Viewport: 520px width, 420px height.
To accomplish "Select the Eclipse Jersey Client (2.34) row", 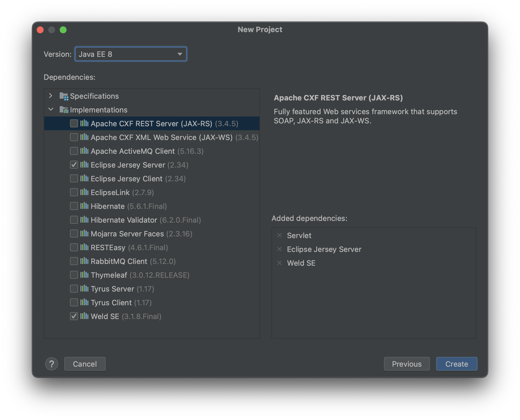I will [152, 178].
